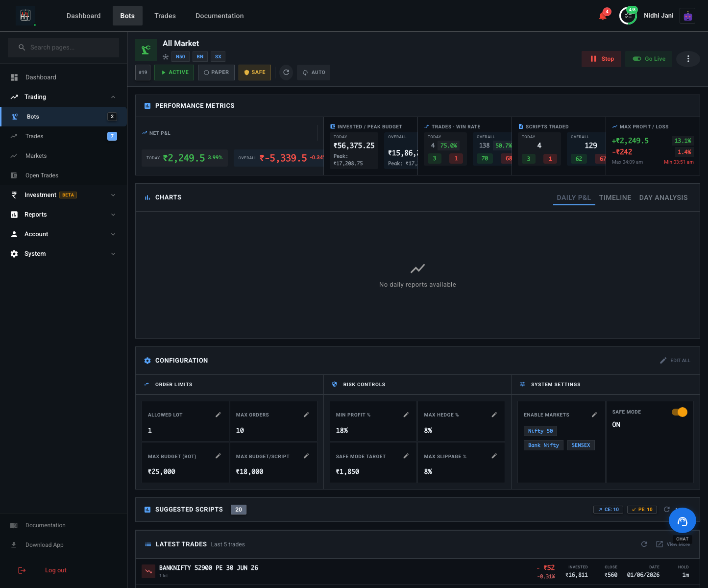Open the notifications bell

pos(603,16)
